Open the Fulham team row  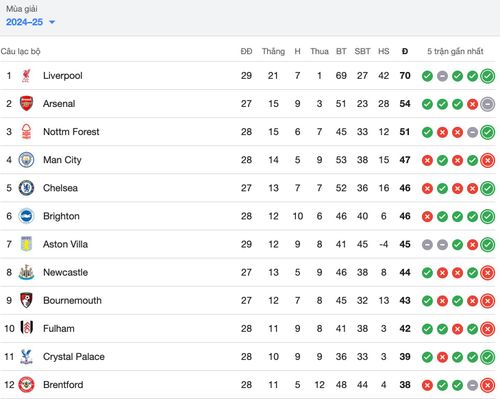click(x=248, y=329)
